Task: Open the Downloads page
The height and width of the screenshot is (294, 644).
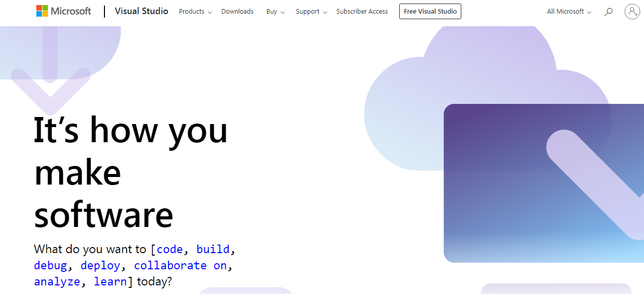Action: point(237,12)
